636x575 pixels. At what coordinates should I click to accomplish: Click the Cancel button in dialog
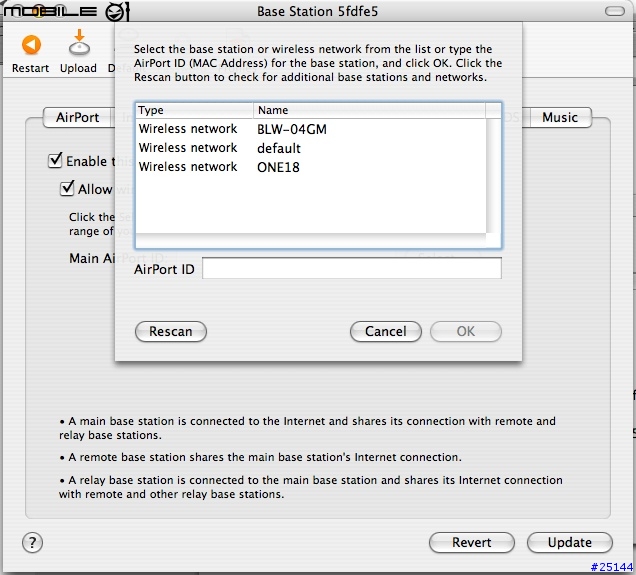click(x=386, y=332)
